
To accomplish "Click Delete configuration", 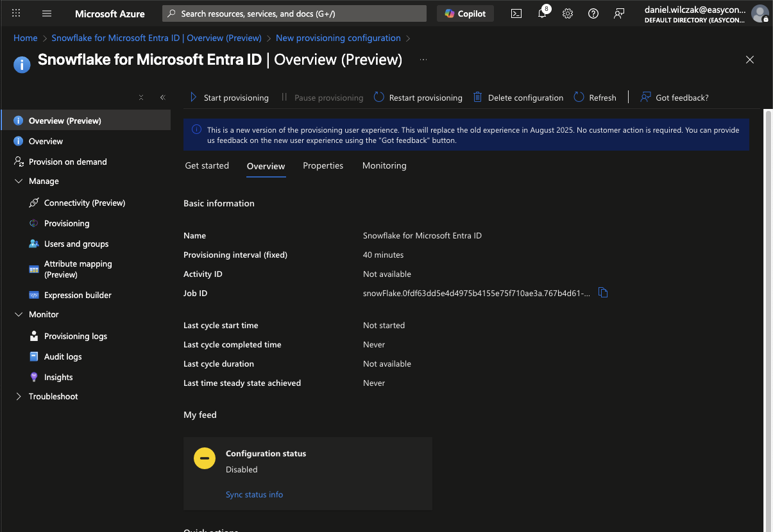I will tap(518, 97).
